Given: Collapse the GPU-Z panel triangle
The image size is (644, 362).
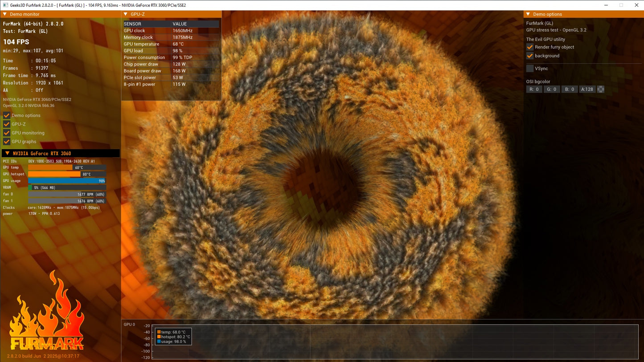Looking at the screenshot, I should tap(126, 14).
